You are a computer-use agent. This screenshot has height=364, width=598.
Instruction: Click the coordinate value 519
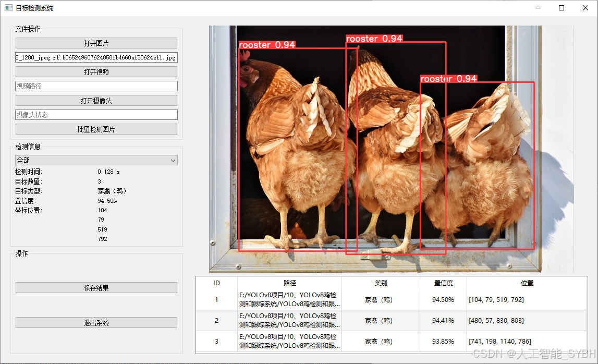pyautogui.click(x=102, y=229)
